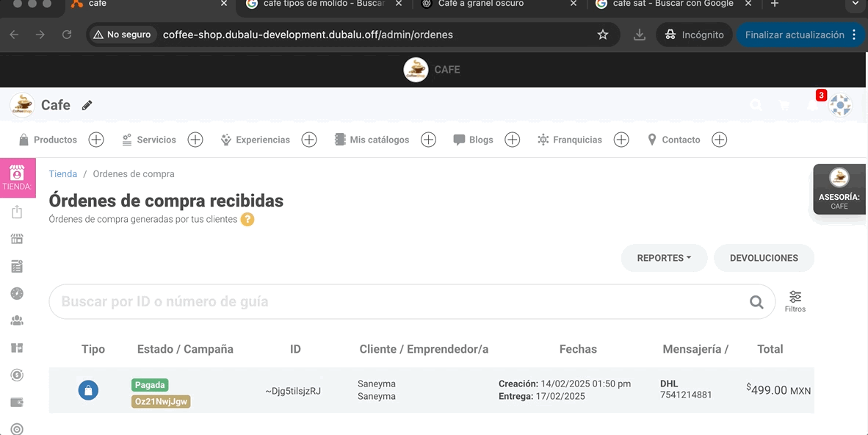Screen dimensions: 868x435
Task: Click the search magnifier in the top bar
Action: point(756,105)
